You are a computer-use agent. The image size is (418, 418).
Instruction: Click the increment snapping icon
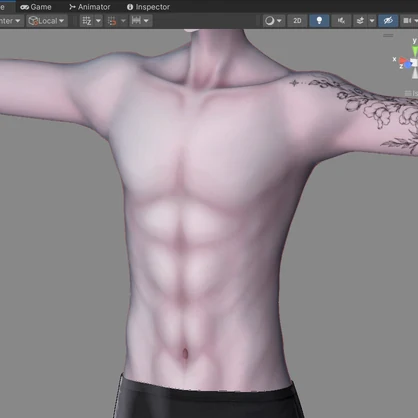(x=136, y=21)
